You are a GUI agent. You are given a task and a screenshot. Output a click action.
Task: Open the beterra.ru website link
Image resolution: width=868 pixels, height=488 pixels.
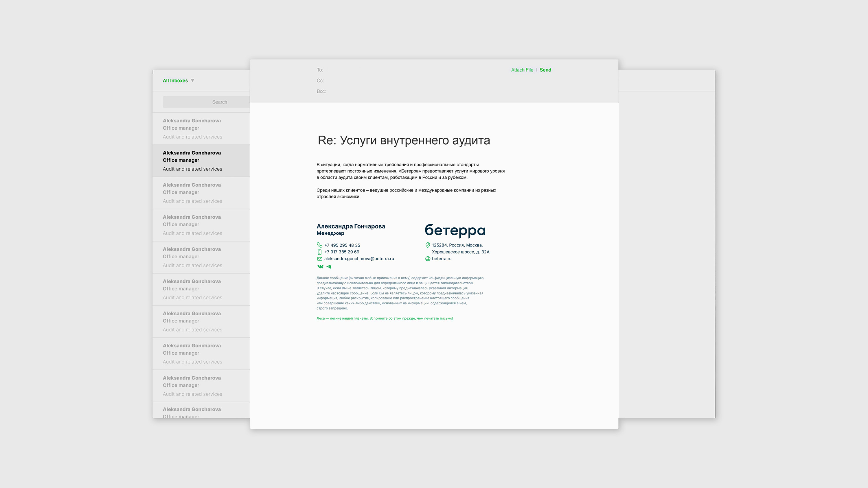tap(442, 259)
